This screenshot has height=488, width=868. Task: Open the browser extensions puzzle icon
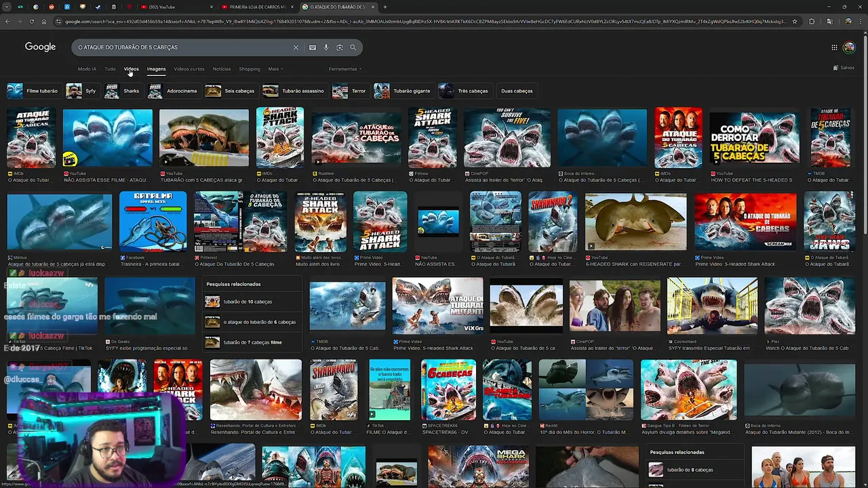click(812, 22)
